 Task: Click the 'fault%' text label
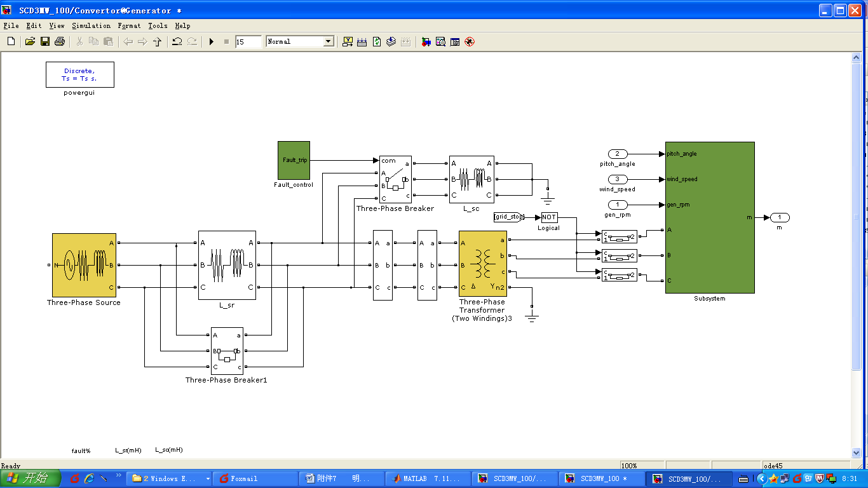(81, 451)
